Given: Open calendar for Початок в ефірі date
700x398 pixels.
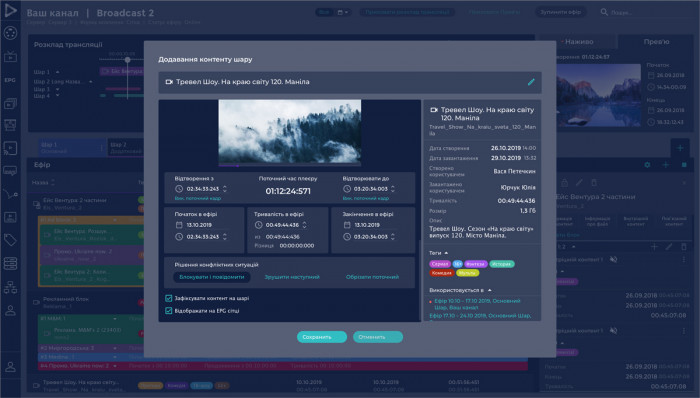Looking at the screenshot, I should pos(179,225).
